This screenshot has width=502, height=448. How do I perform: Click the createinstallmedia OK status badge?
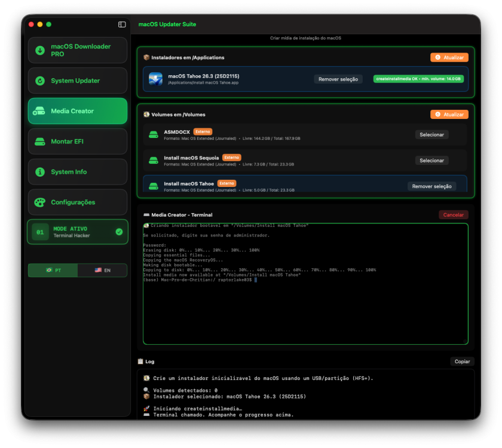[418, 79]
